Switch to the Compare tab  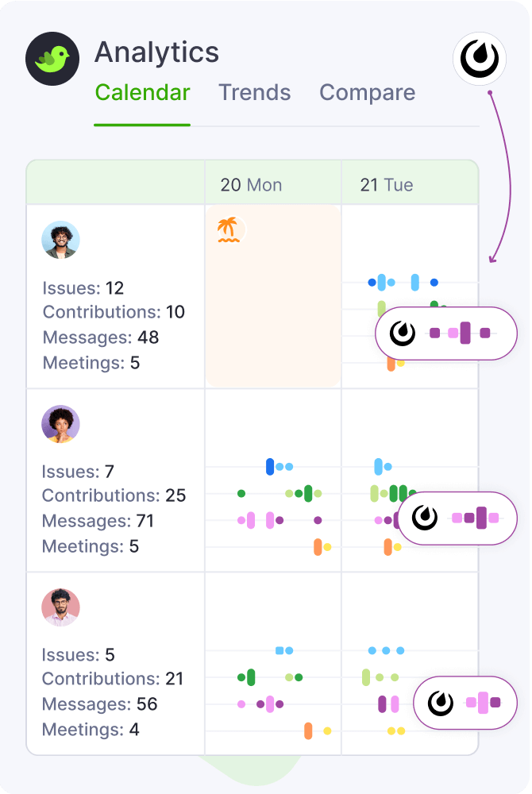367,93
